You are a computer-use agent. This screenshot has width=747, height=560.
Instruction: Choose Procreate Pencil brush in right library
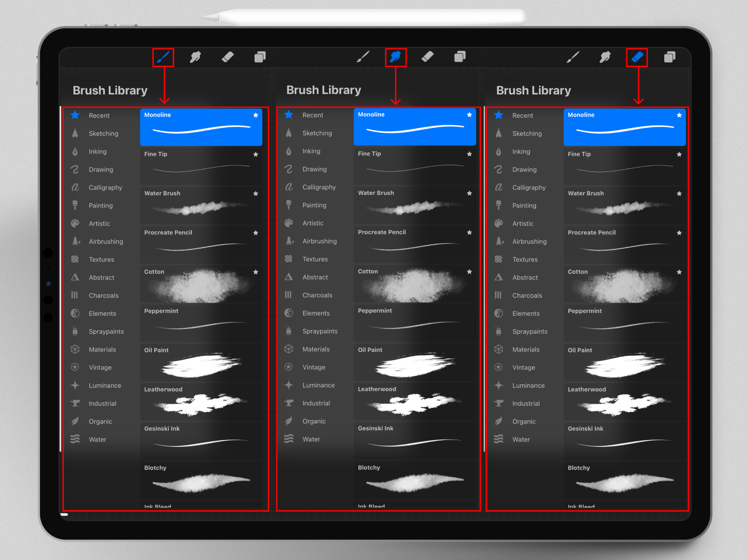point(625,245)
